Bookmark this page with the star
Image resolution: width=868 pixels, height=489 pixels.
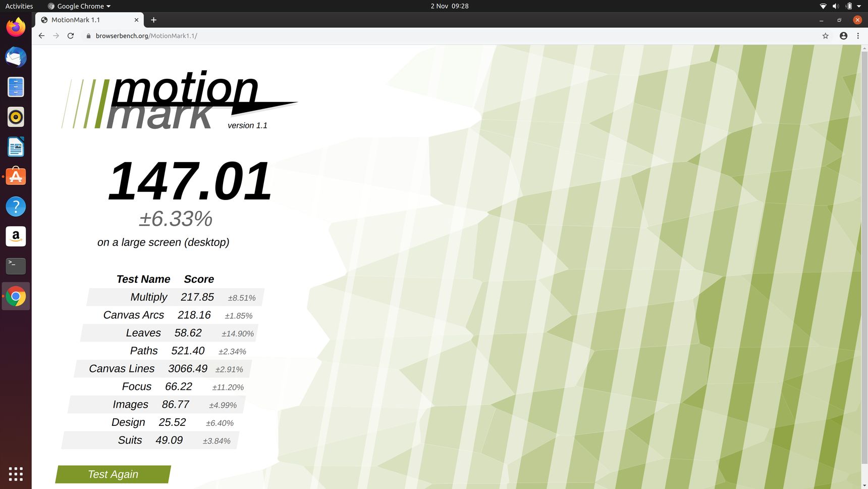click(x=826, y=36)
